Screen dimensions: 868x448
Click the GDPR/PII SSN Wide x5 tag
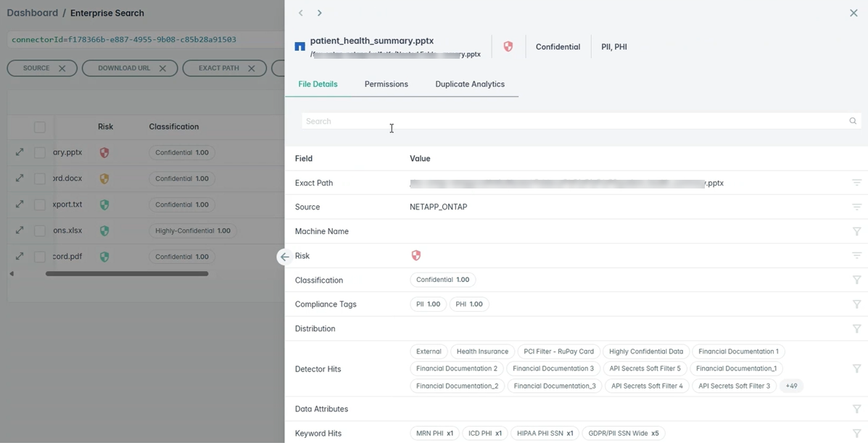coord(624,433)
